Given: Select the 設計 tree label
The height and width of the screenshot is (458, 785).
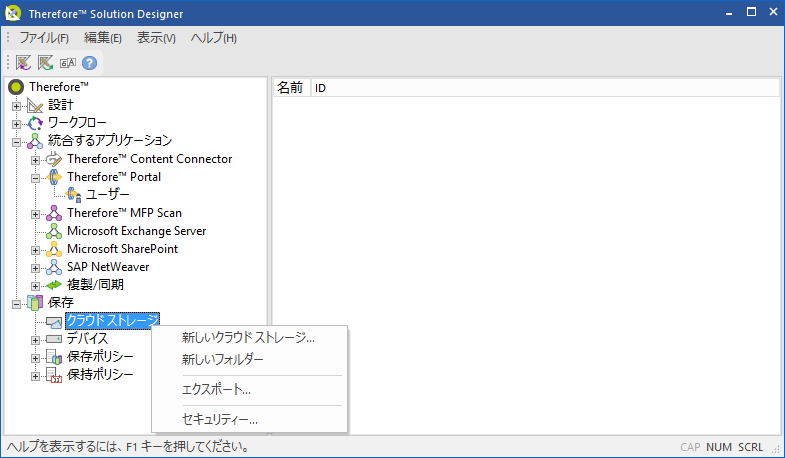Looking at the screenshot, I should tap(61, 105).
